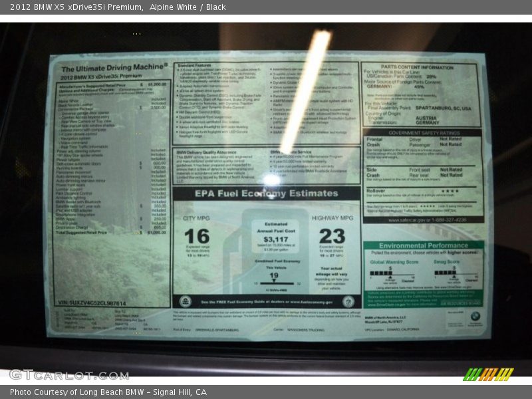532x399 pixels.
Task: Click "The Ultimate Driving Machine" heading
Action: click(114, 68)
